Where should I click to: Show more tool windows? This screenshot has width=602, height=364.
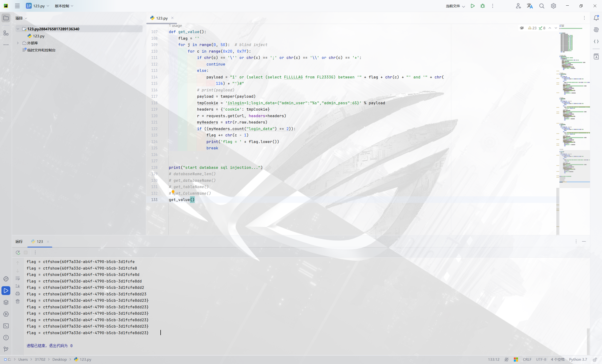pyautogui.click(x=6, y=45)
